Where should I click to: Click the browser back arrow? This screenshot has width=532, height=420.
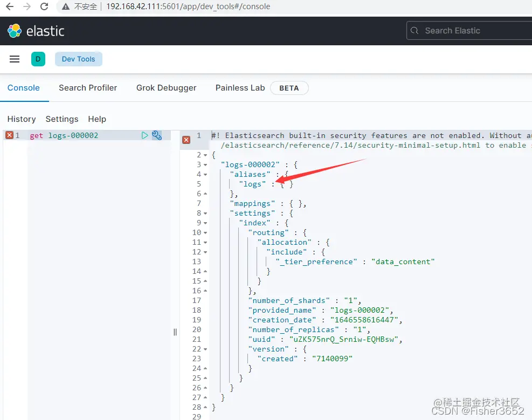pos(10,6)
